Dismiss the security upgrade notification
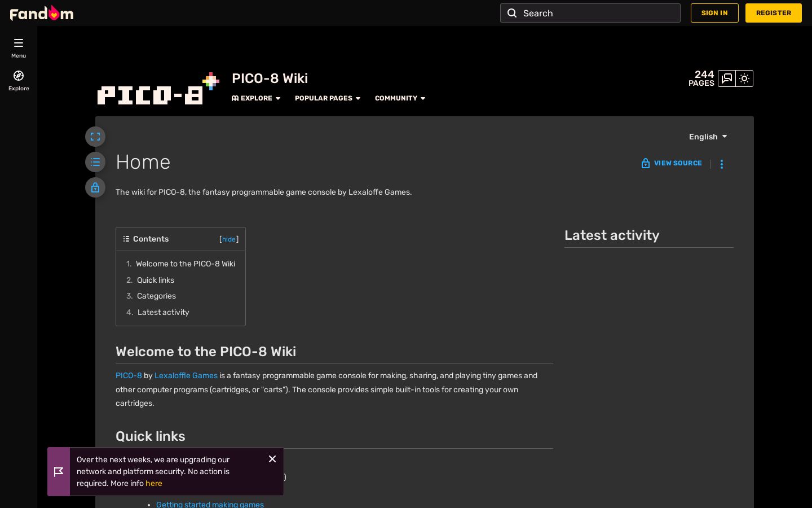The image size is (812, 508). click(x=272, y=459)
